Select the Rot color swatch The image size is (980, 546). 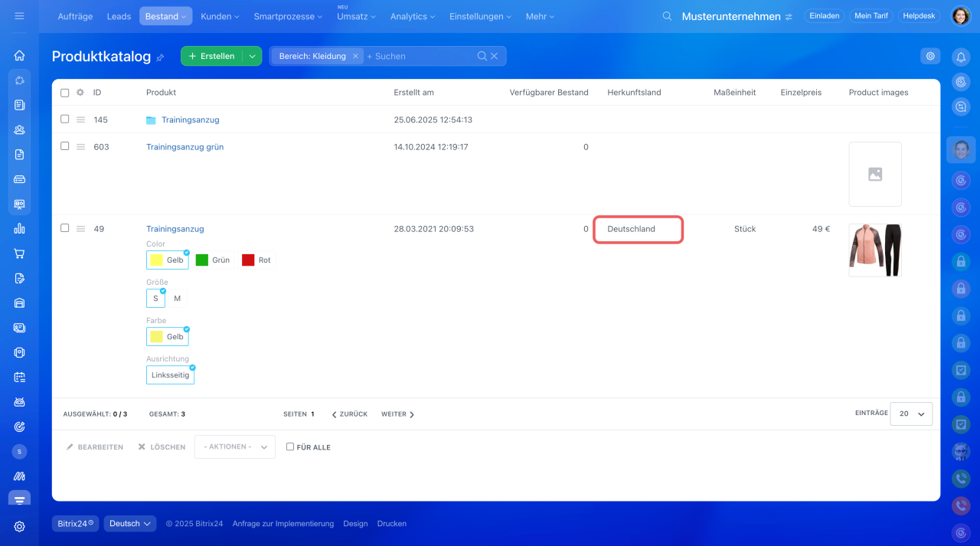257,260
